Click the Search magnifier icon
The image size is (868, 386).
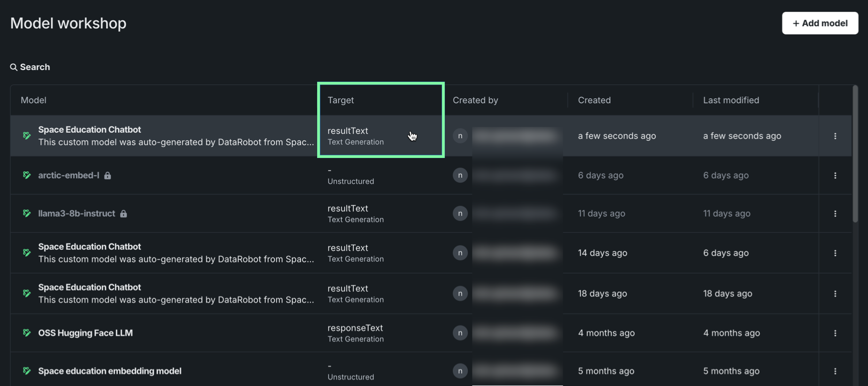[x=13, y=67]
